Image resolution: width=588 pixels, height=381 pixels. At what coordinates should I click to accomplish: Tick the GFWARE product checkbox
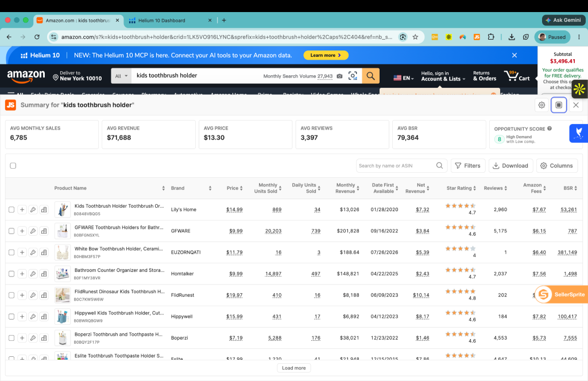pyautogui.click(x=11, y=231)
